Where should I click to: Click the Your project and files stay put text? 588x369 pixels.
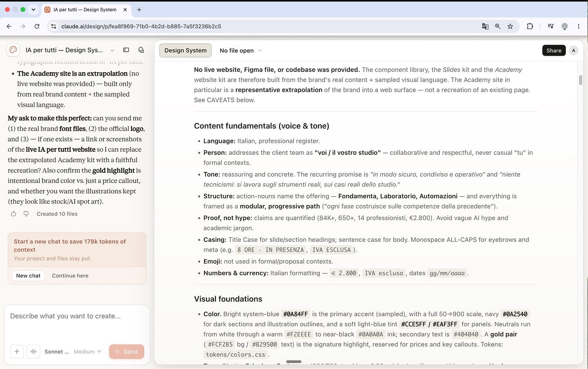[52, 258]
